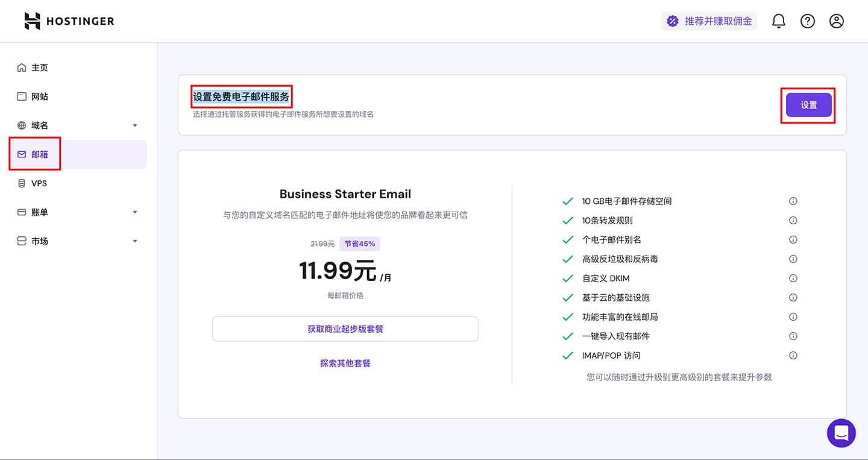The height and width of the screenshot is (460, 868).
Task: Click the 每邮箱价格 label
Action: pyautogui.click(x=345, y=295)
